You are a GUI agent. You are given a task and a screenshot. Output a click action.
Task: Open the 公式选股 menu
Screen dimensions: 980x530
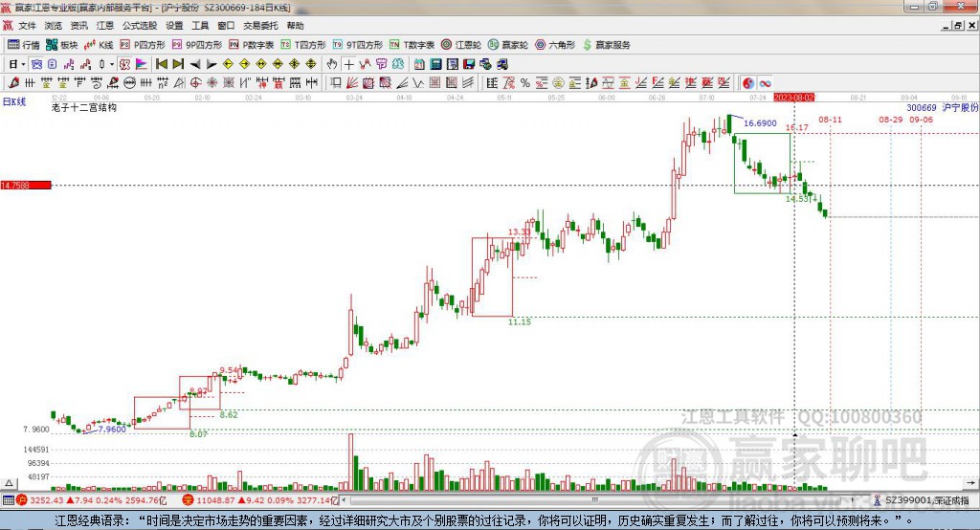[140, 26]
